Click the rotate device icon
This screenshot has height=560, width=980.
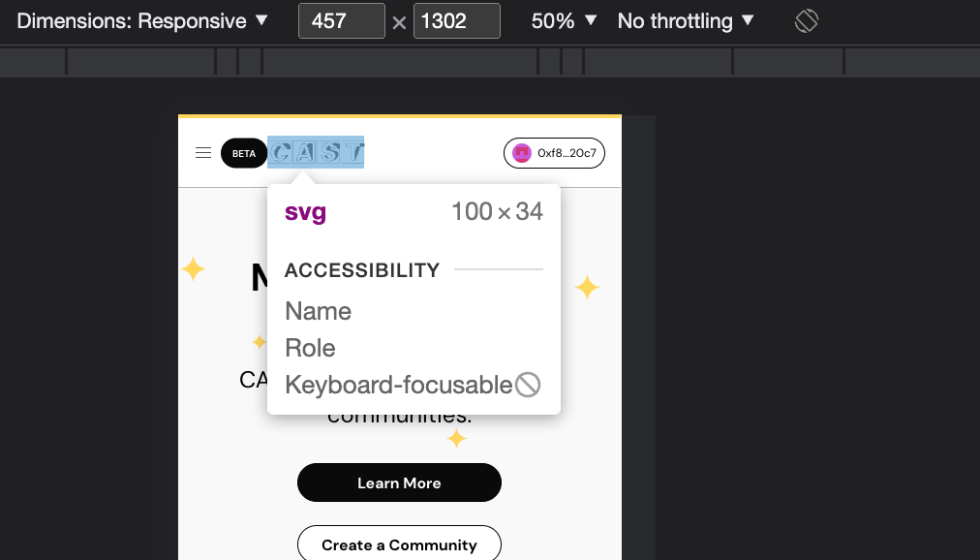point(807,20)
